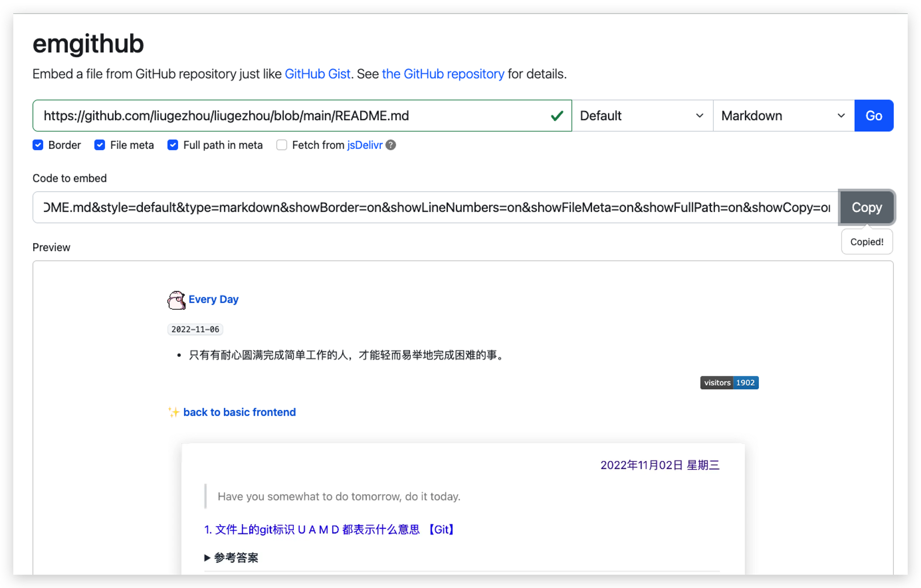The image size is (921, 588).
Task: Click the Code to embed text field
Action: coord(436,207)
